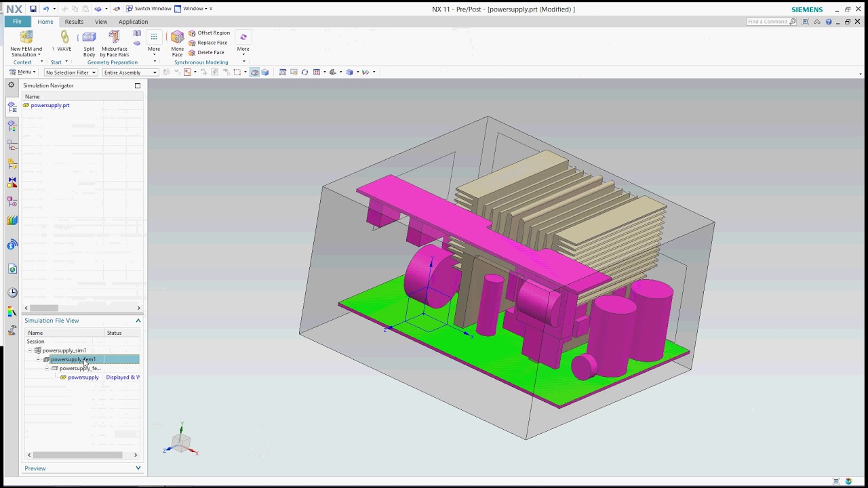
Task: Click the rotate/refresh circular arrow icon
Action: pos(304,72)
